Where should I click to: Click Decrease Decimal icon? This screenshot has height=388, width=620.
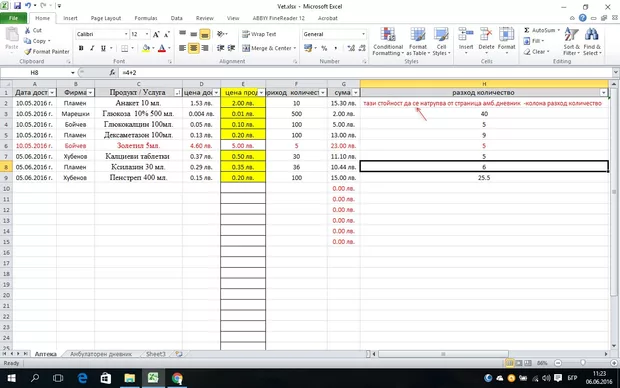(x=362, y=48)
